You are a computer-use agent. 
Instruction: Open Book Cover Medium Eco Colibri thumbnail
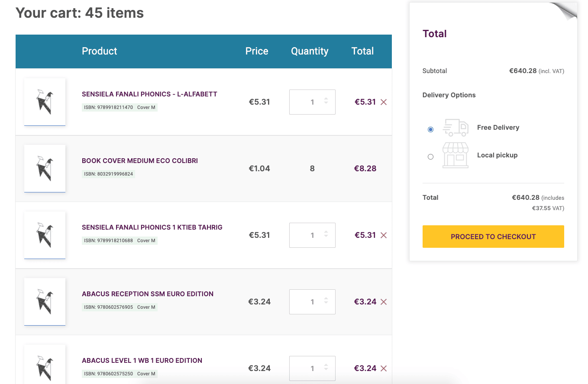pos(45,168)
